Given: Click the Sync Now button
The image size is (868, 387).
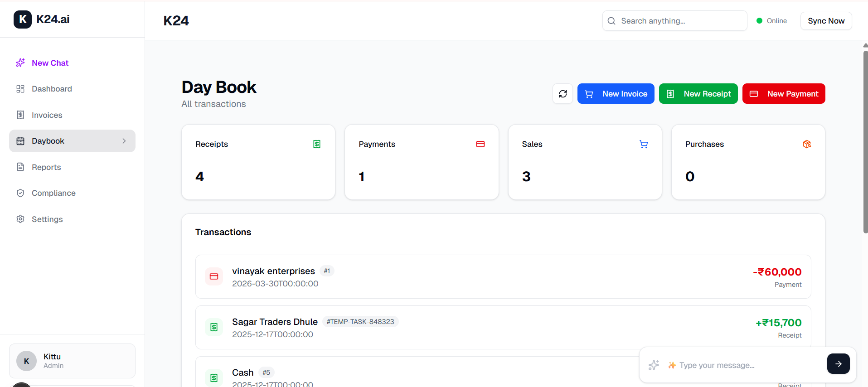Looking at the screenshot, I should point(826,21).
